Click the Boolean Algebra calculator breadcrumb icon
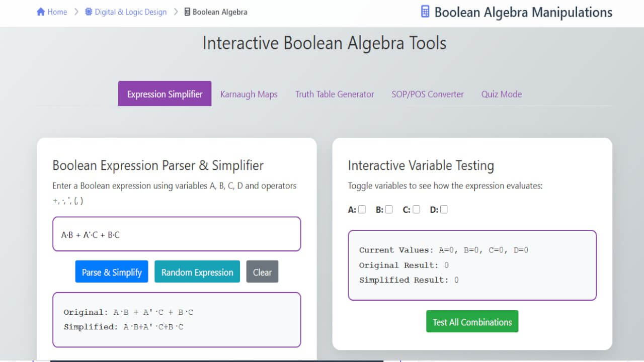 coord(187,12)
